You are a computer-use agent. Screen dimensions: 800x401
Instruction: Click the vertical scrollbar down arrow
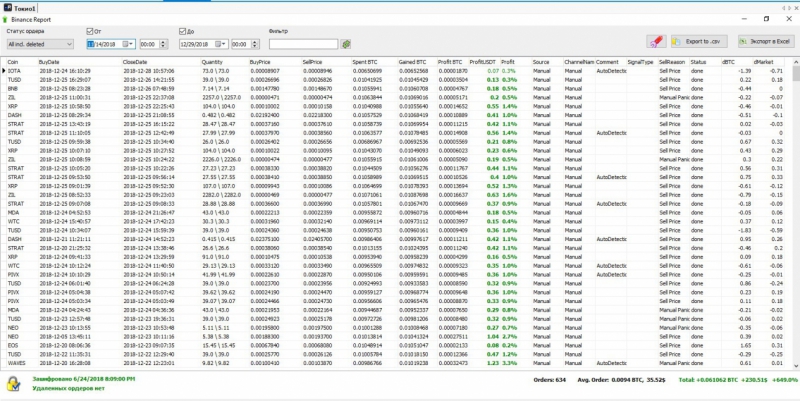[796, 366]
